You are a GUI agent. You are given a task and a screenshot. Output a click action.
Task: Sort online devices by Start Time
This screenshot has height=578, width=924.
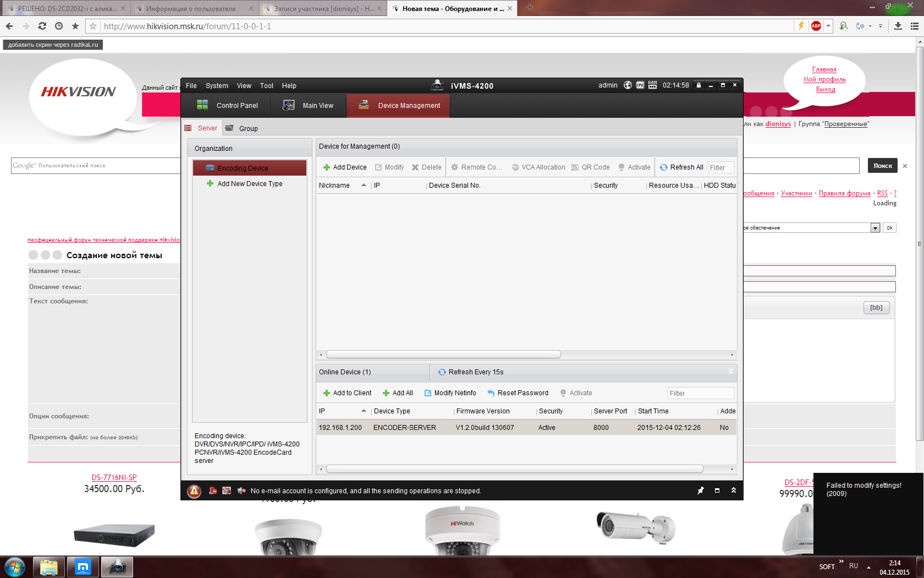676,411
